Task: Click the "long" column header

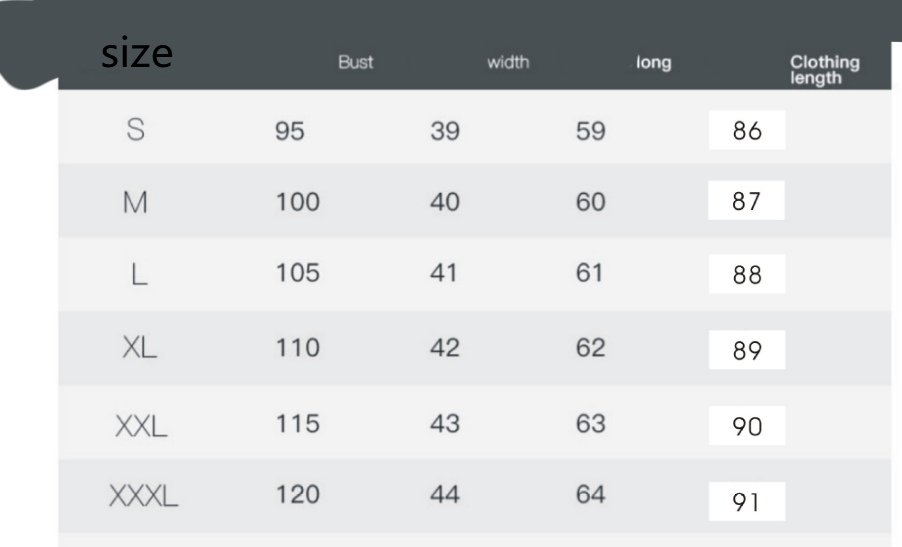Action: click(x=654, y=64)
